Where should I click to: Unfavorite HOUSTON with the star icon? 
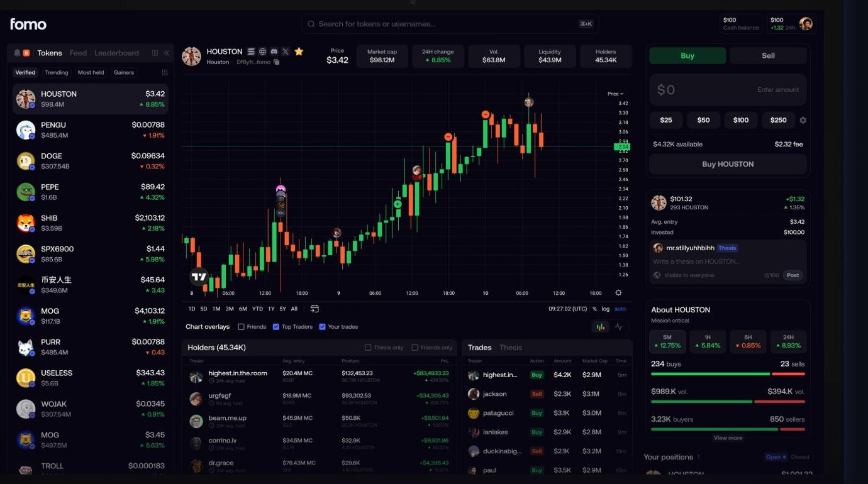click(x=299, y=52)
